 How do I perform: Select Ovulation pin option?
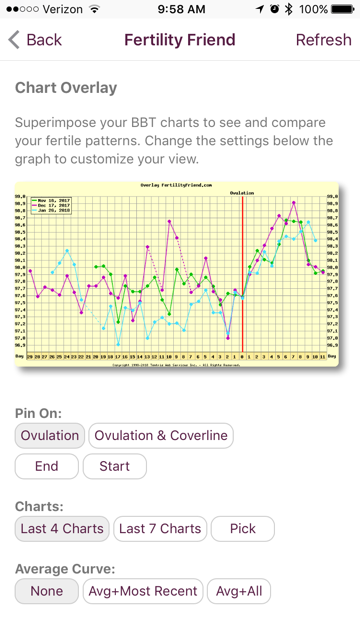[50, 436]
